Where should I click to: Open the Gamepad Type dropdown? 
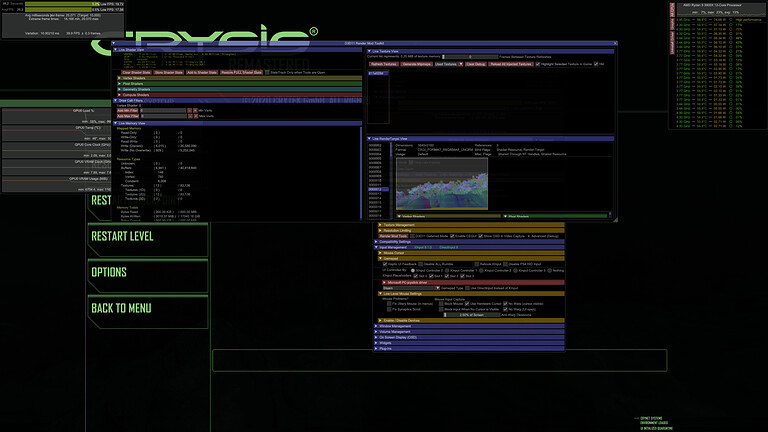click(x=411, y=288)
